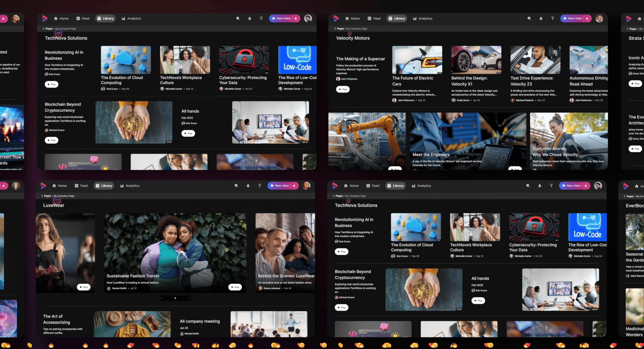Play The Making of a Supercar video
The width and height of the screenshot is (644, 349).
[343, 89]
